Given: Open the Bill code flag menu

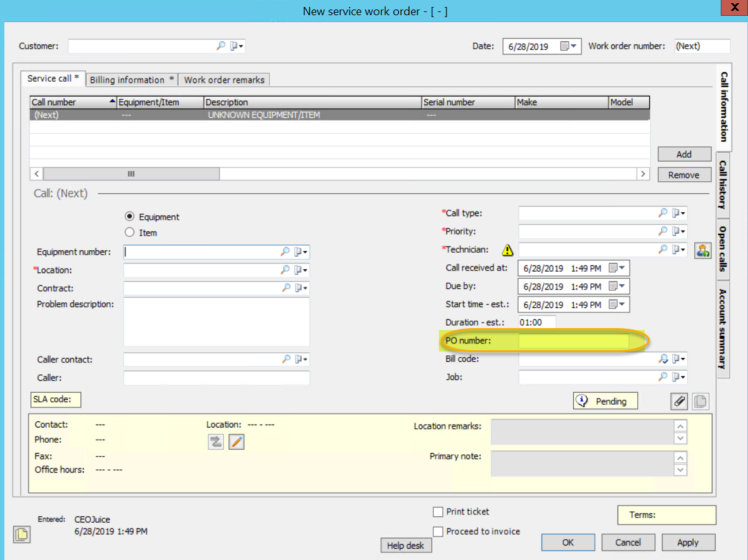Looking at the screenshot, I should (x=678, y=359).
